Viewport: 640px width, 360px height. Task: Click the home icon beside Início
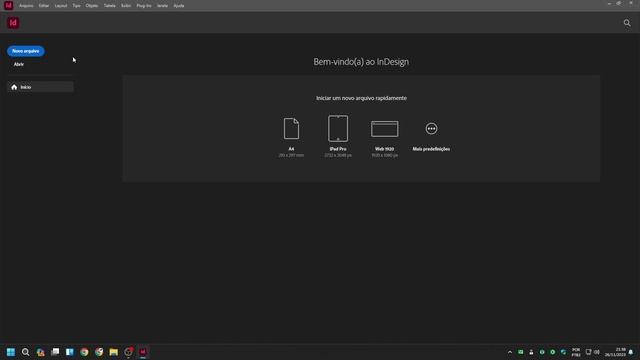tap(14, 87)
